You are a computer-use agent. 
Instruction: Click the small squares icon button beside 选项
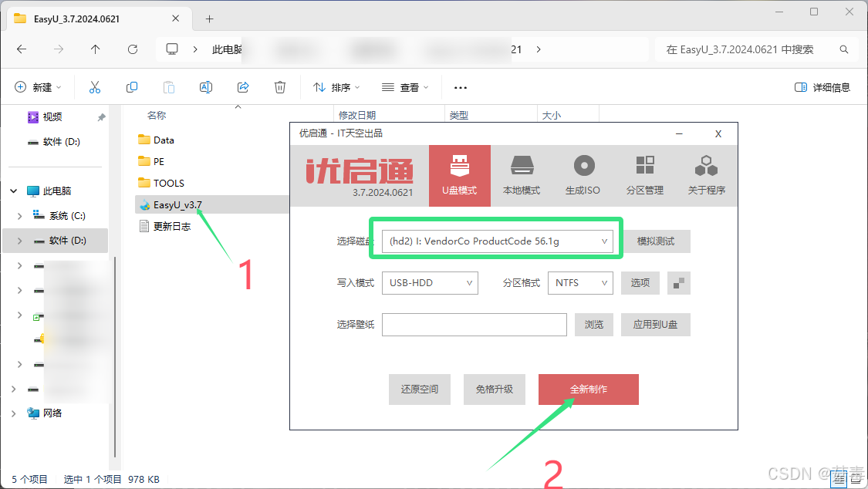click(679, 282)
